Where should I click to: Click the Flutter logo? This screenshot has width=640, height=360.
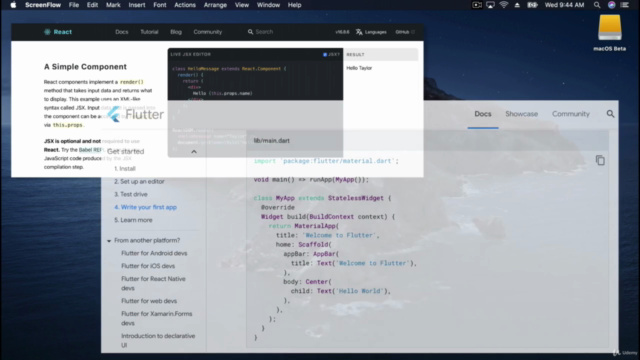point(136,114)
